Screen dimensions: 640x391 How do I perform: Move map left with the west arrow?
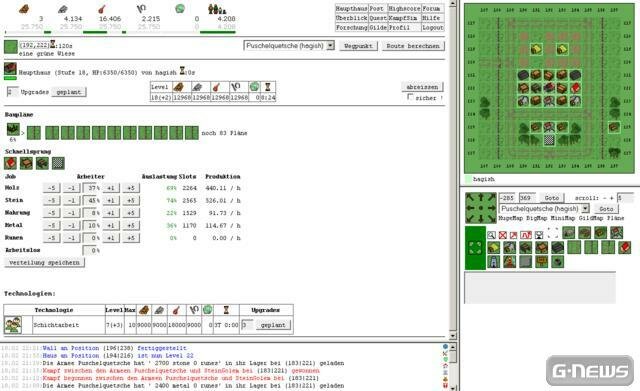click(x=470, y=208)
